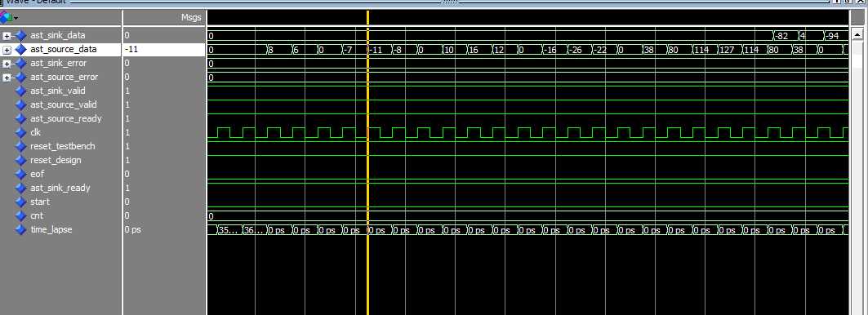The image size is (868, 315).
Task: Expand the ast_sink_error signal bus
Action: pyautogui.click(x=7, y=63)
